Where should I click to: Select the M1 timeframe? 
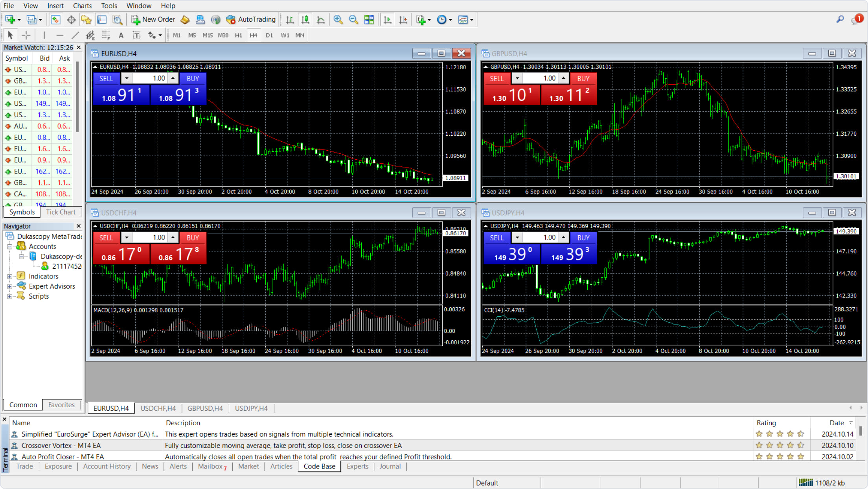[x=177, y=35]
